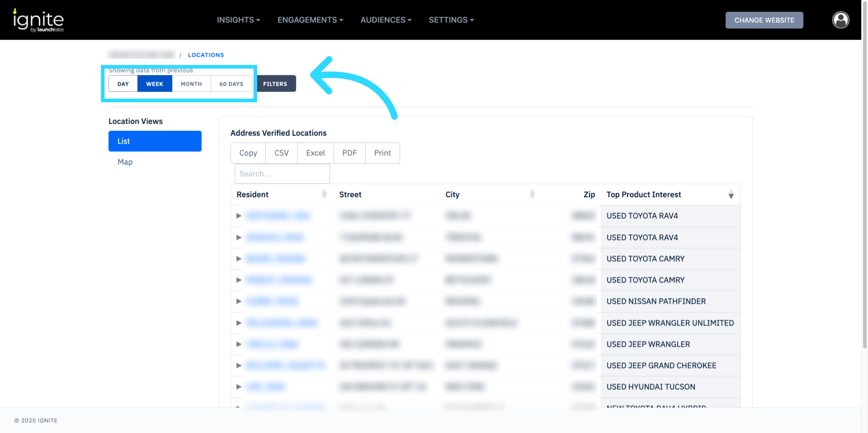Sort by Resident column arrows
This screenshot has height=433, width=868.
pyautogui.click(x=324, y=194)
